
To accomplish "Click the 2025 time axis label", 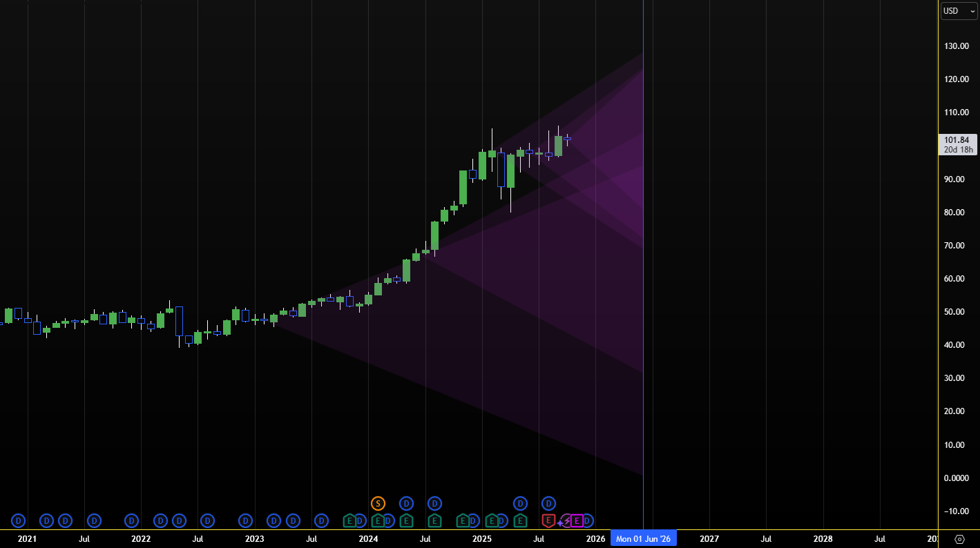I will pos(482,539).
